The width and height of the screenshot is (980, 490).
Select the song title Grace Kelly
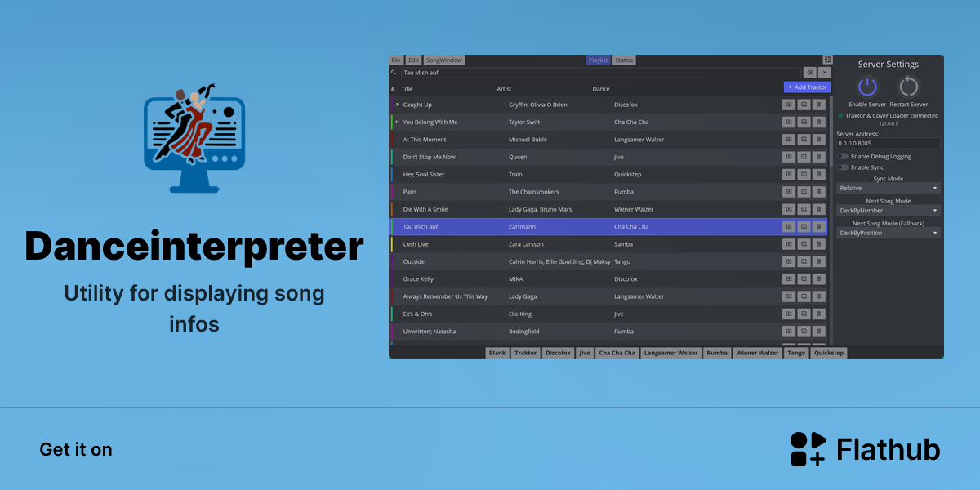click(x=418, y=278)
